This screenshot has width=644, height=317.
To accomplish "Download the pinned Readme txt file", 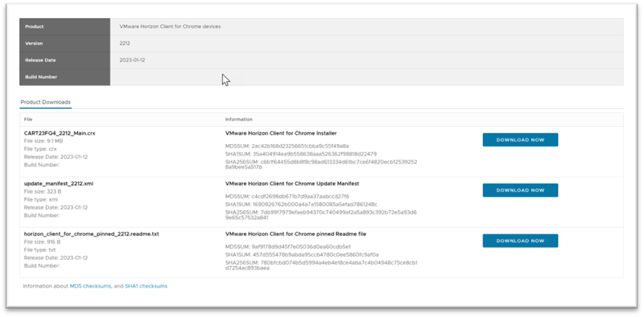I will tap(520, 241).
